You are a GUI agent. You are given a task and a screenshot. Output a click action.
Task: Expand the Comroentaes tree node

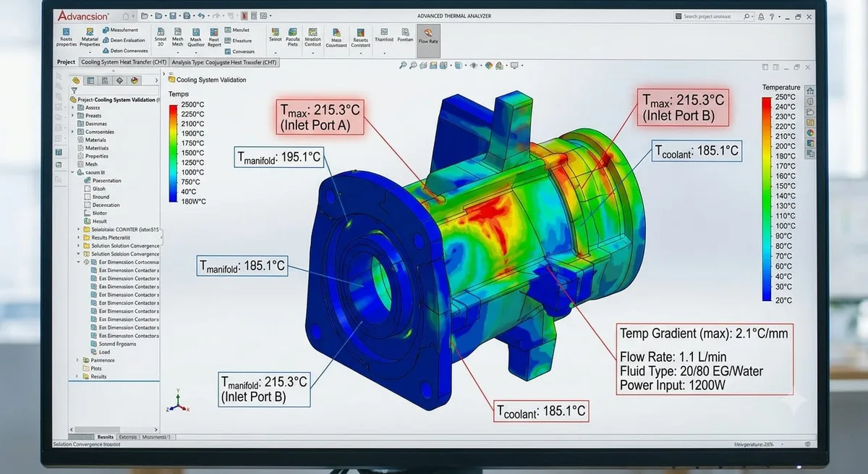coord(73,132)
